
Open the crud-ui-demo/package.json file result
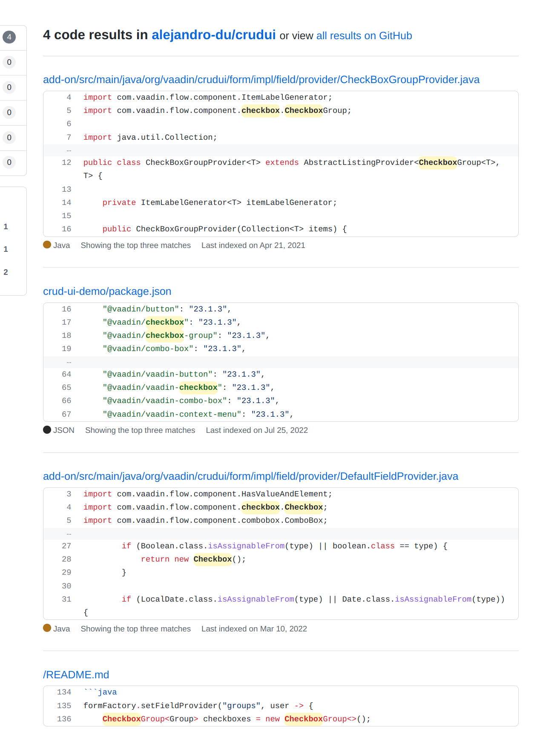pos(107,291)
